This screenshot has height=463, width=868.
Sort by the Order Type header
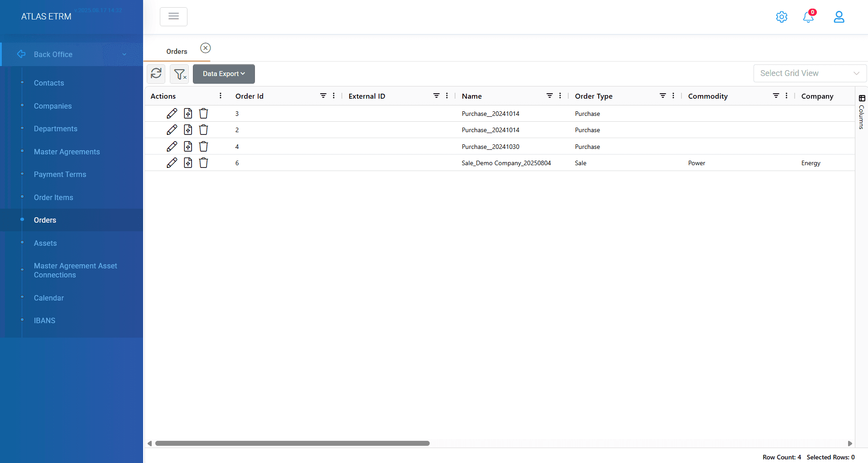[594, 96]
